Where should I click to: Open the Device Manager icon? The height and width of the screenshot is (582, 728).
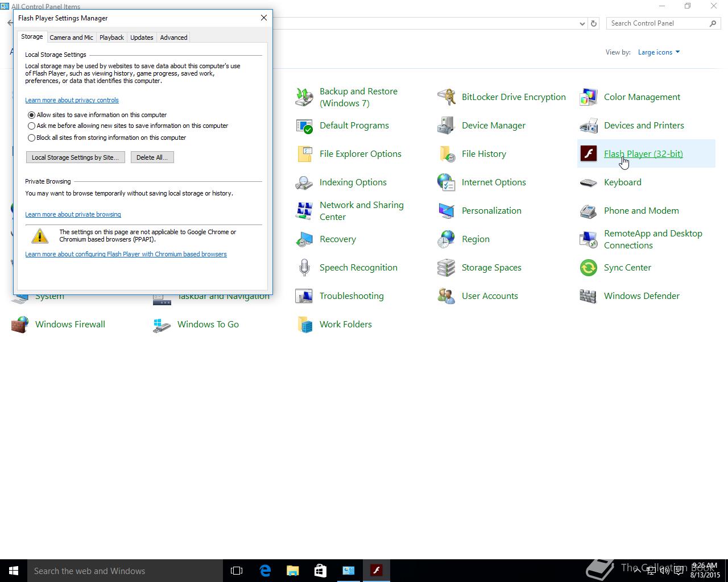coord(446,126)
